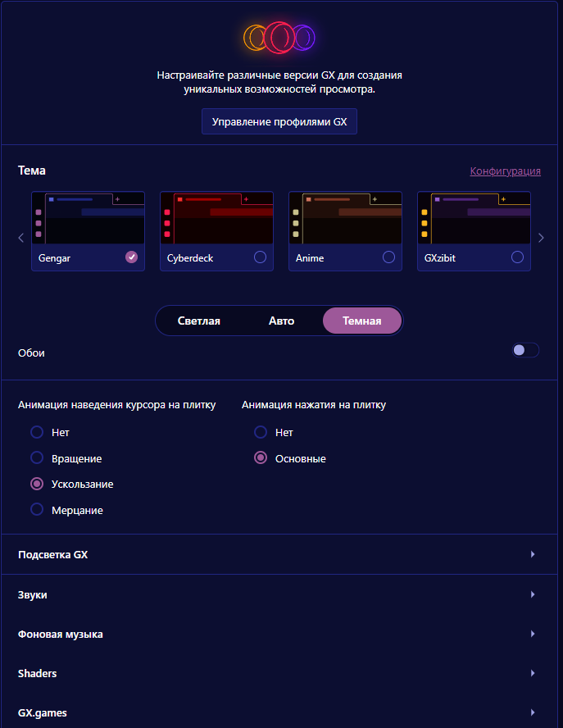
Task: Click the Мерцание option label
Action: 77,510
